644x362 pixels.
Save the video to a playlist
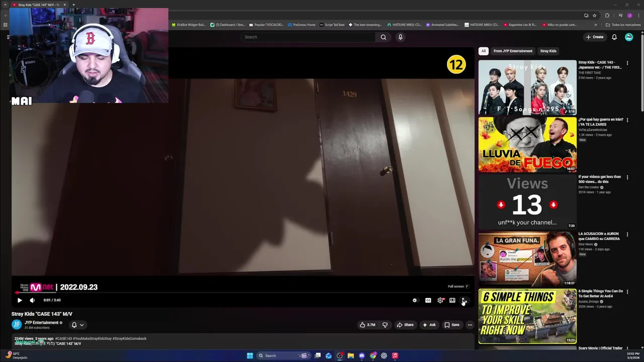(452, 325)
